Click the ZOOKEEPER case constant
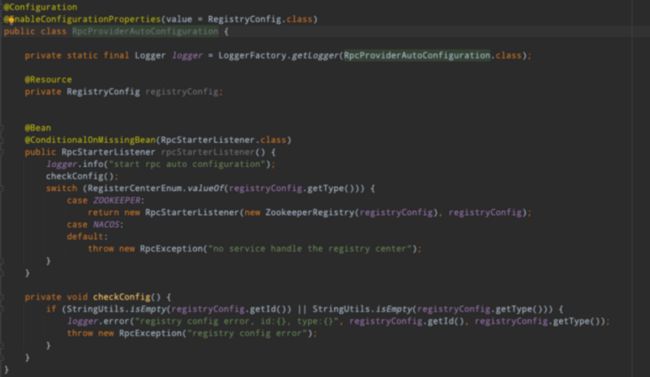 [x=116, y=200]
